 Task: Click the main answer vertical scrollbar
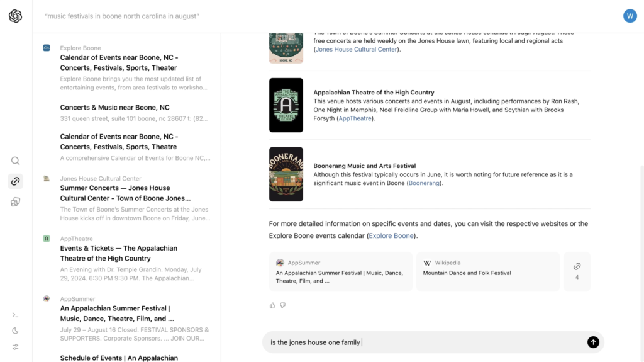coord(641,263)
